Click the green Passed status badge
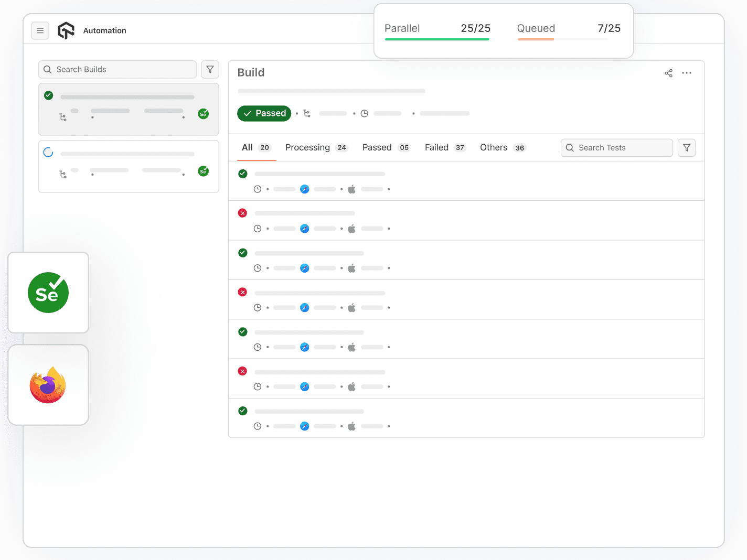747x560 pixels. click(x=264, y=114)
